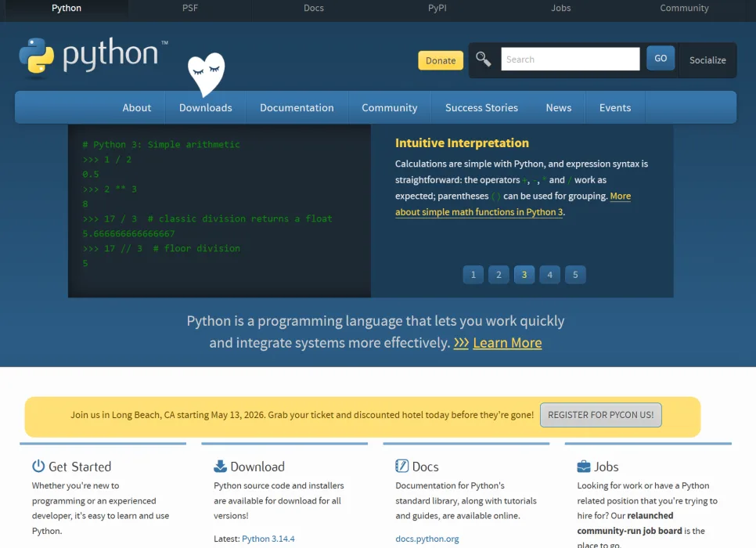
Task: Open the News menu
Action: 558,107
